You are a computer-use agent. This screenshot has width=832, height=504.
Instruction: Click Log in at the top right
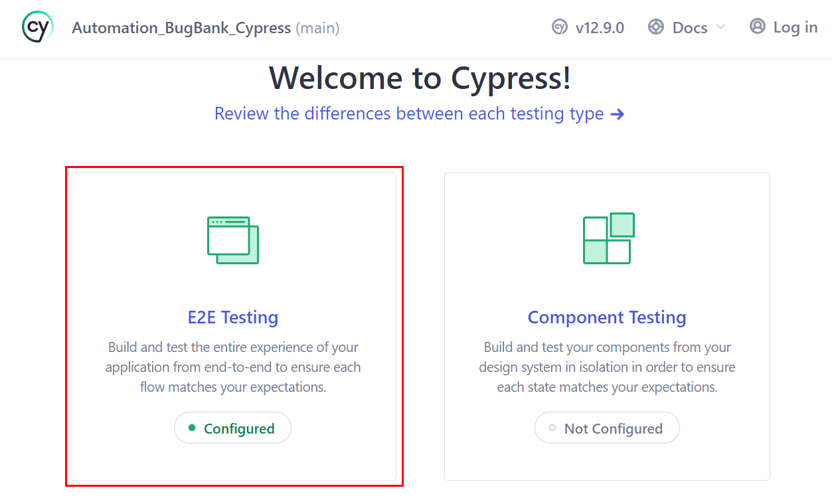pyautogui.click(x=795, y=27)
